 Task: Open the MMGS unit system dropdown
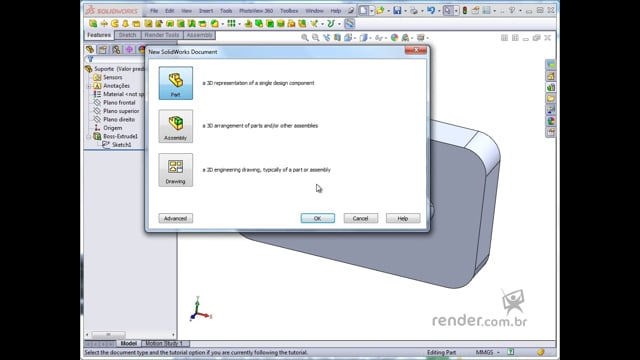488,352
